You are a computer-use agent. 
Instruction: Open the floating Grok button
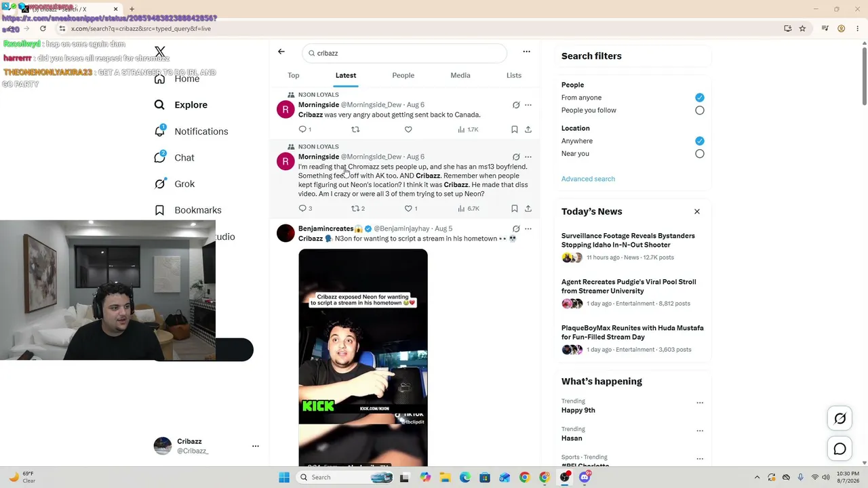[840, 419]
